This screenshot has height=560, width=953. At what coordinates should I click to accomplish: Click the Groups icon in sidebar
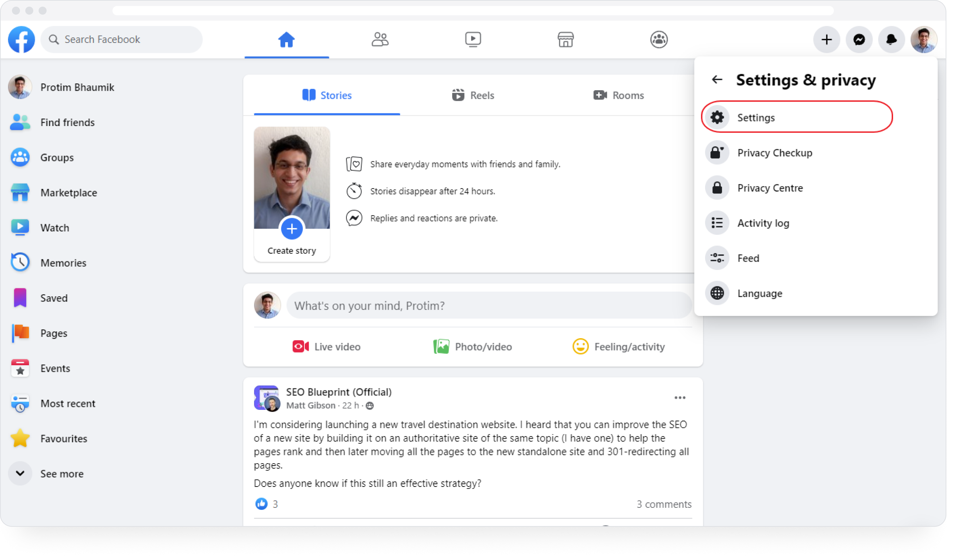pos(20,157)
